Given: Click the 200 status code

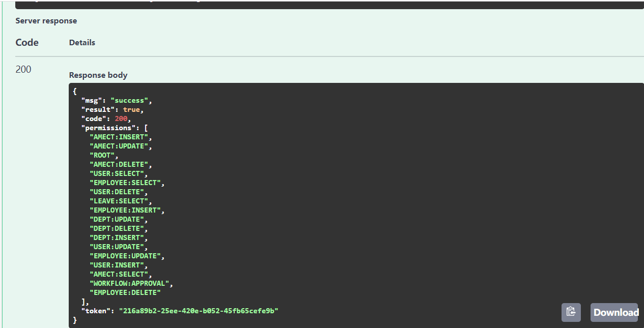Looking at the screenshot, I should [x=23, y=69].
